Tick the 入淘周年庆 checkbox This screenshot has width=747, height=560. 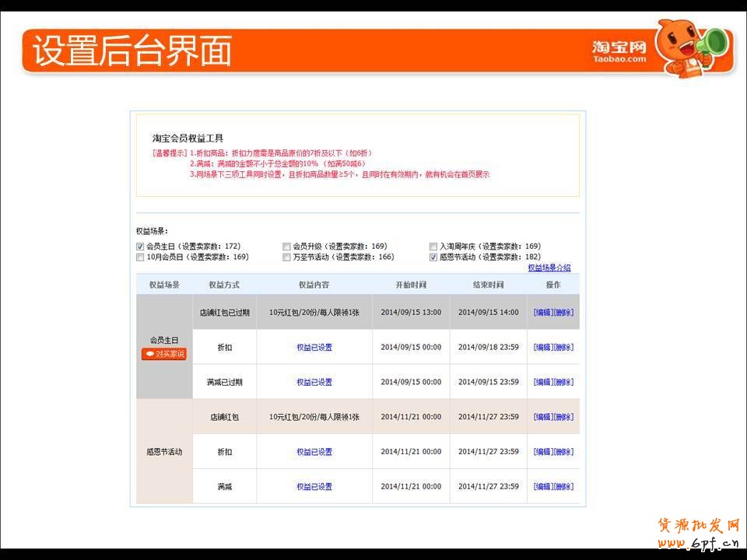pos(433,247)
